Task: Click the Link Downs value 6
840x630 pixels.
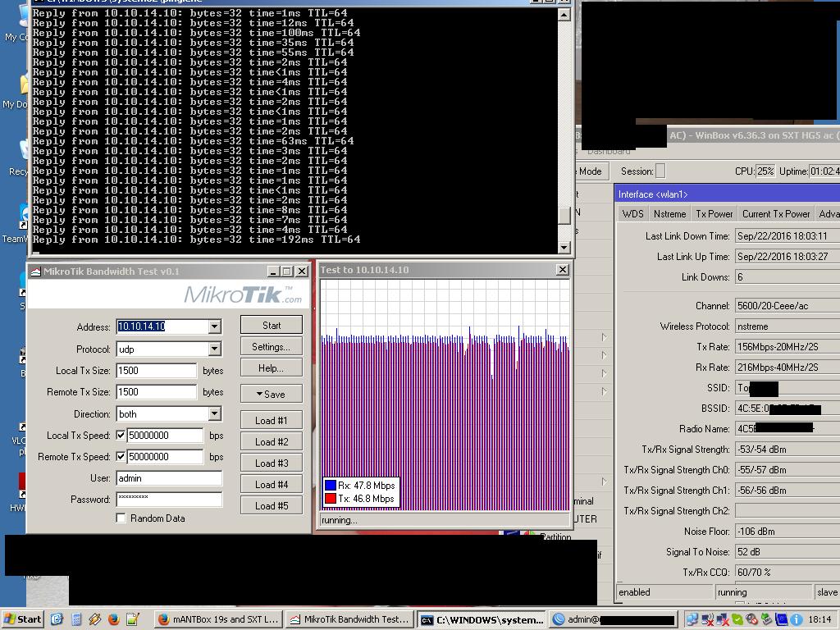Action: [x=787, y=277]
